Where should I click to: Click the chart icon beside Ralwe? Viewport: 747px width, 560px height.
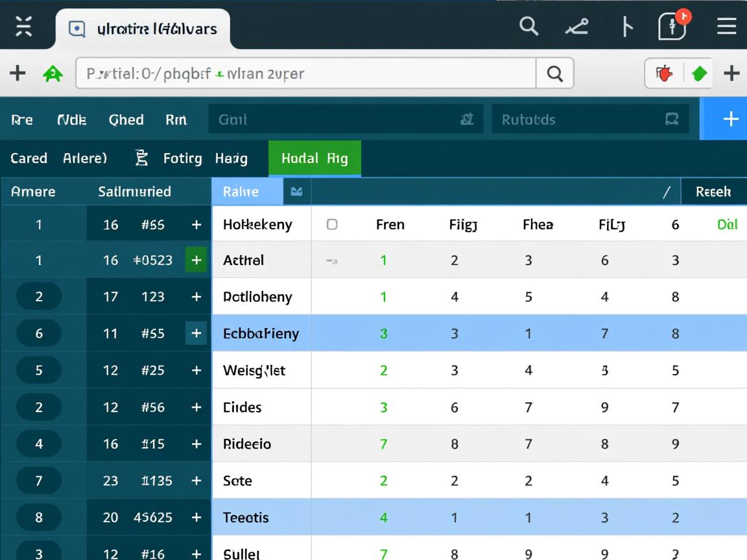click(x=297, y=192)
